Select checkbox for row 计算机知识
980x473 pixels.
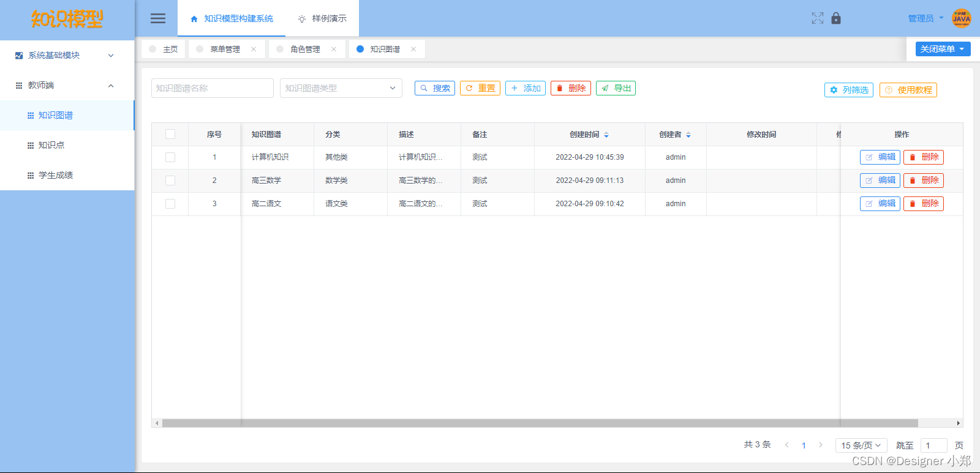(x=170, y=157)
